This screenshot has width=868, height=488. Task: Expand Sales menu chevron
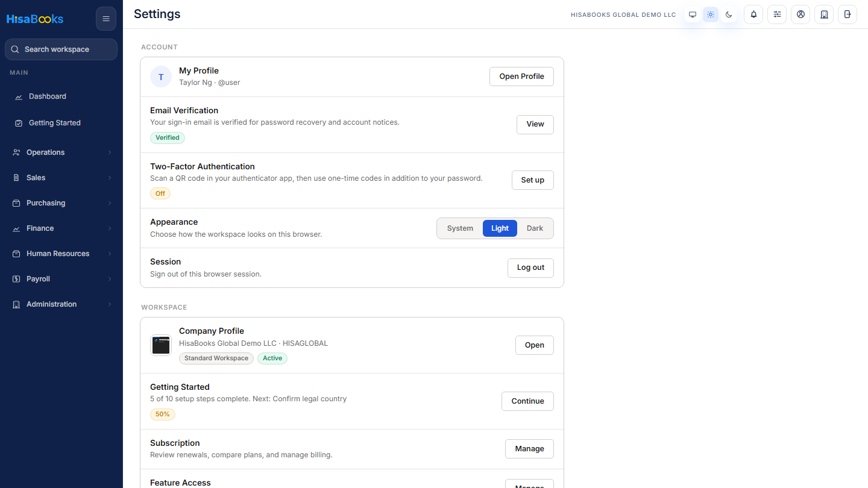[x=110, y=178]
